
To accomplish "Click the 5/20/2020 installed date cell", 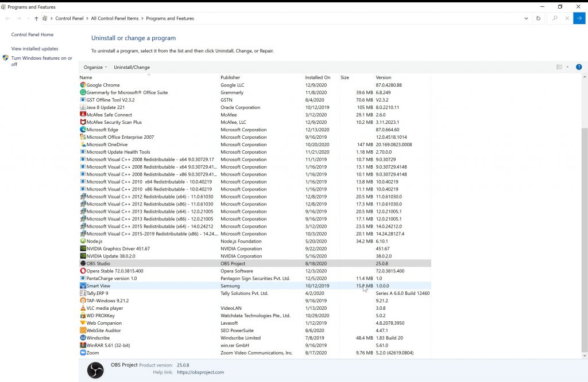I will click(x=316, y=241).
